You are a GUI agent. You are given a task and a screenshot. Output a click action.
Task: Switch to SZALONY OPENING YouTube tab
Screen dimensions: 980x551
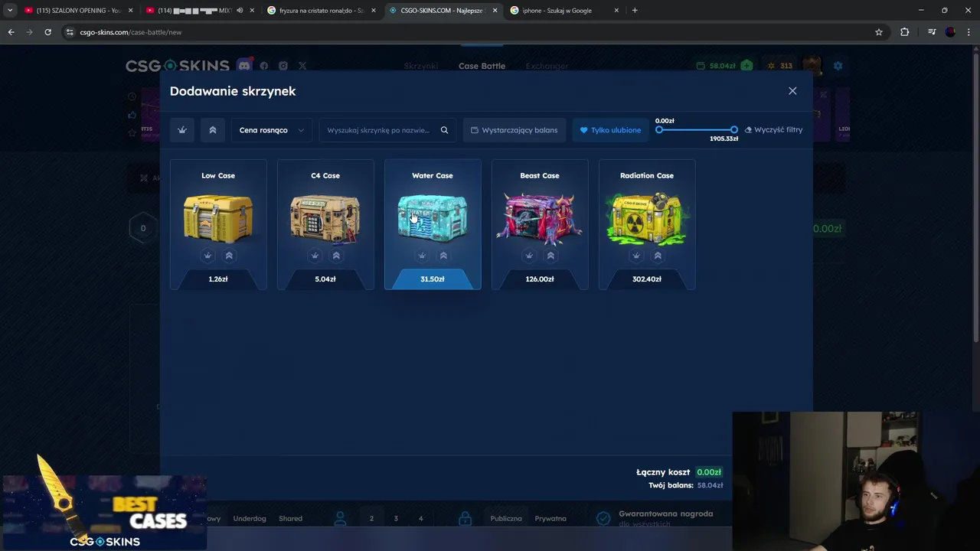[78, 11]
